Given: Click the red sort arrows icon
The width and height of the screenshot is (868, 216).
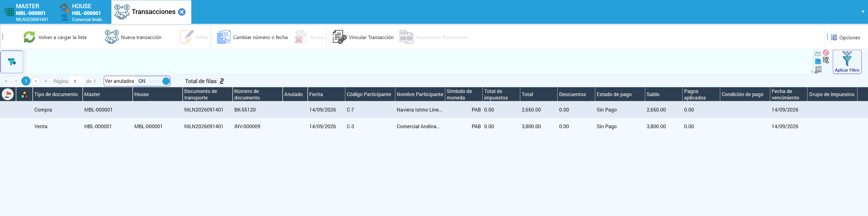Looking at the screenshot, I should coord(826,52).
